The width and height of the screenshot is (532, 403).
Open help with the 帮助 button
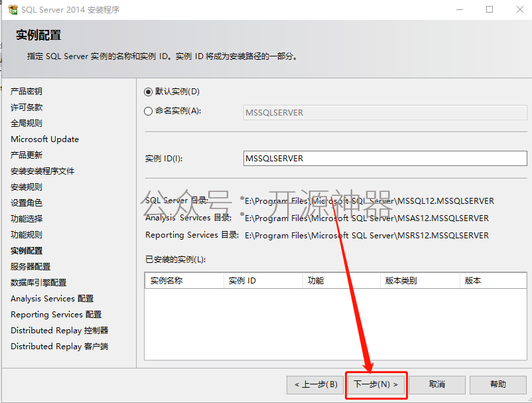click(x=498, y=384)
